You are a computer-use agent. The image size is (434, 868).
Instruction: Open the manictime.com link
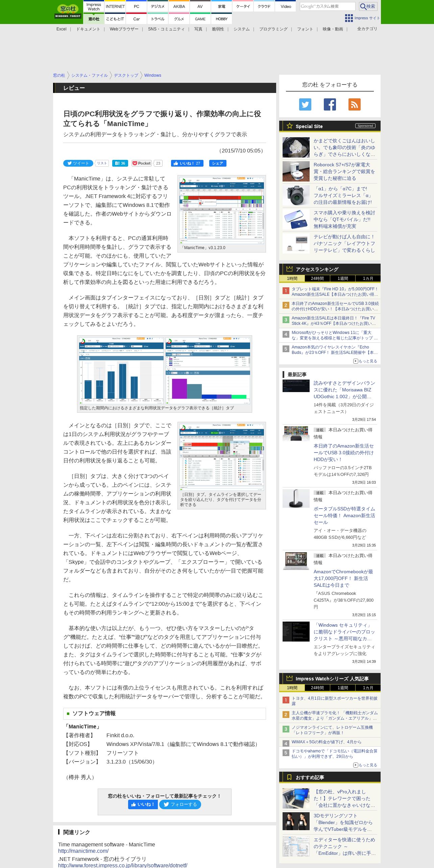pos(83,851)
